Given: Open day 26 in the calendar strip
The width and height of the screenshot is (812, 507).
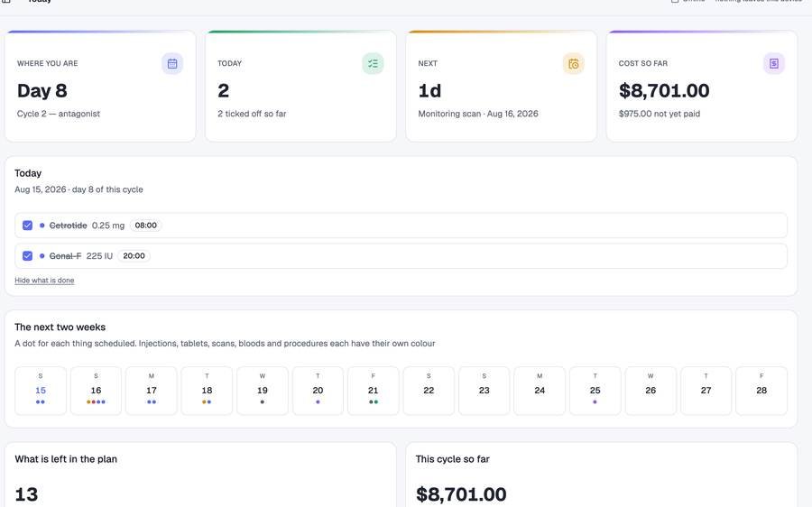Looking at the screenshot, I should pyautogui.click(x=651, y=391).
